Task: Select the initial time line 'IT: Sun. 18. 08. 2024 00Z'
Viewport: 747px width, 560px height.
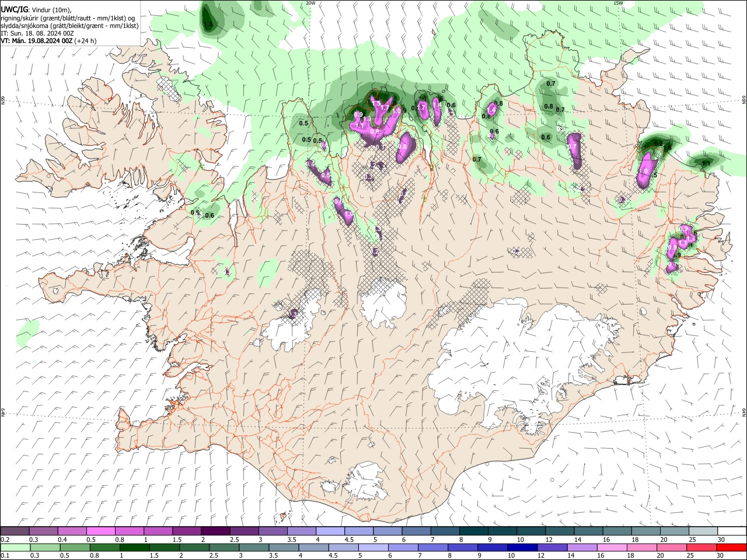Action: point(37,33)
